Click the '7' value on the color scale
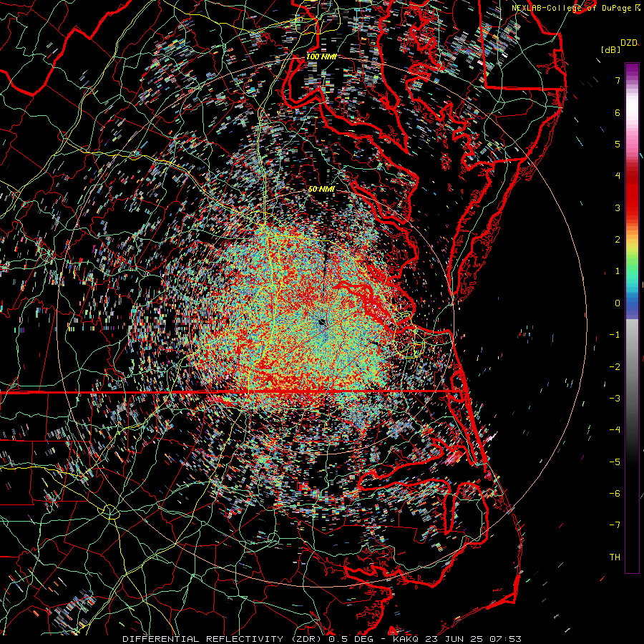The width and height of the screenshot is (644, 644). [x=618, y=80]
